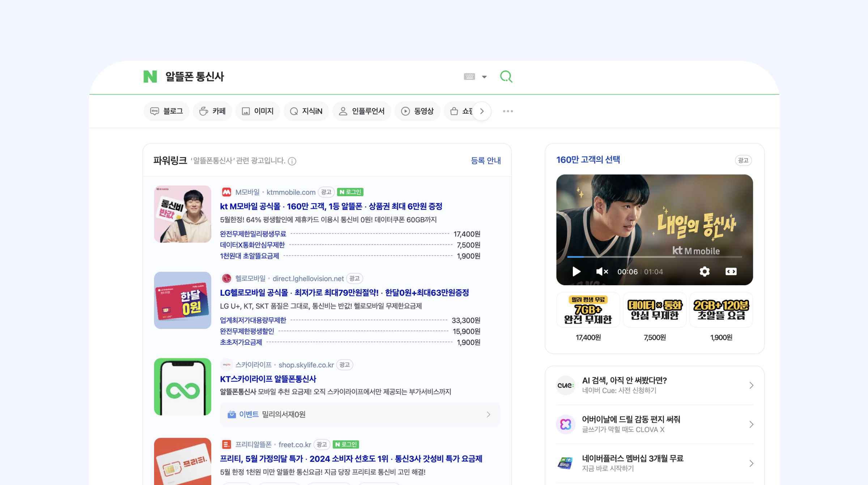Expand the CLOVA X item chevron
The width and height of the screenshot is (868, 485).
pos(751,424)
